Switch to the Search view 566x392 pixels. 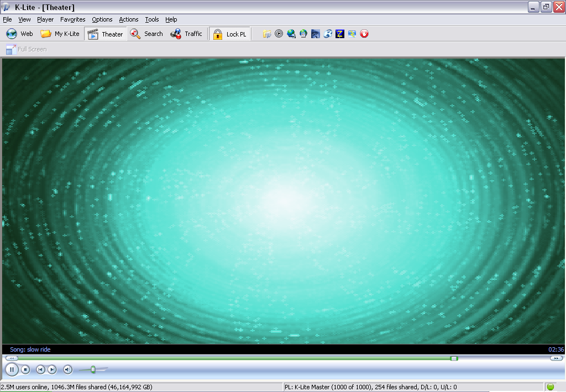point(146,34)
